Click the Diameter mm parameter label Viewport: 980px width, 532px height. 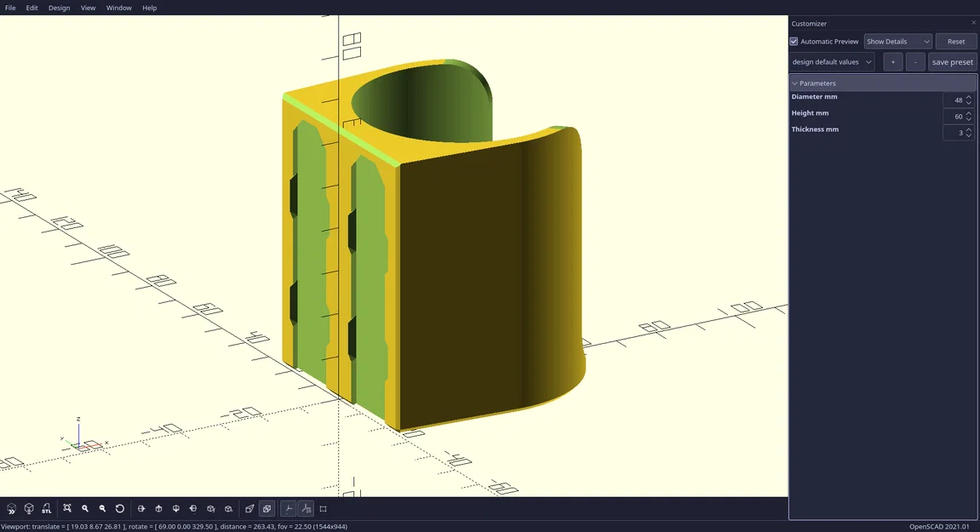(x=814, y=96)
